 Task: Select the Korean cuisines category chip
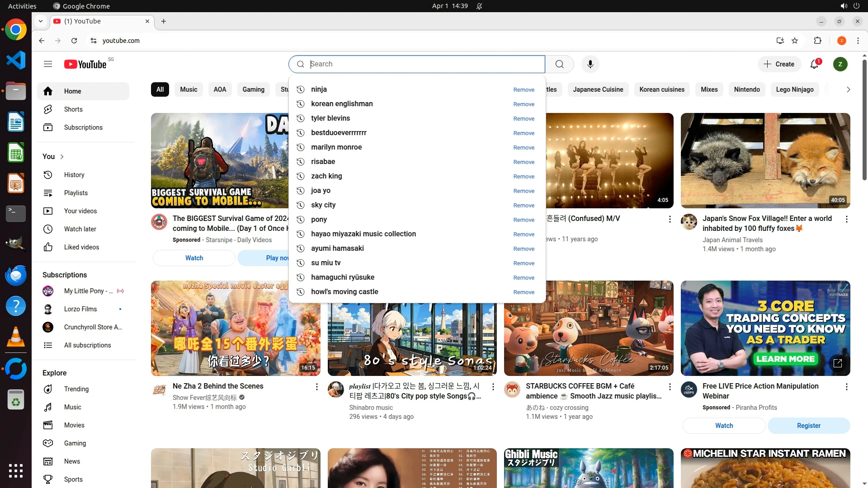661,89
